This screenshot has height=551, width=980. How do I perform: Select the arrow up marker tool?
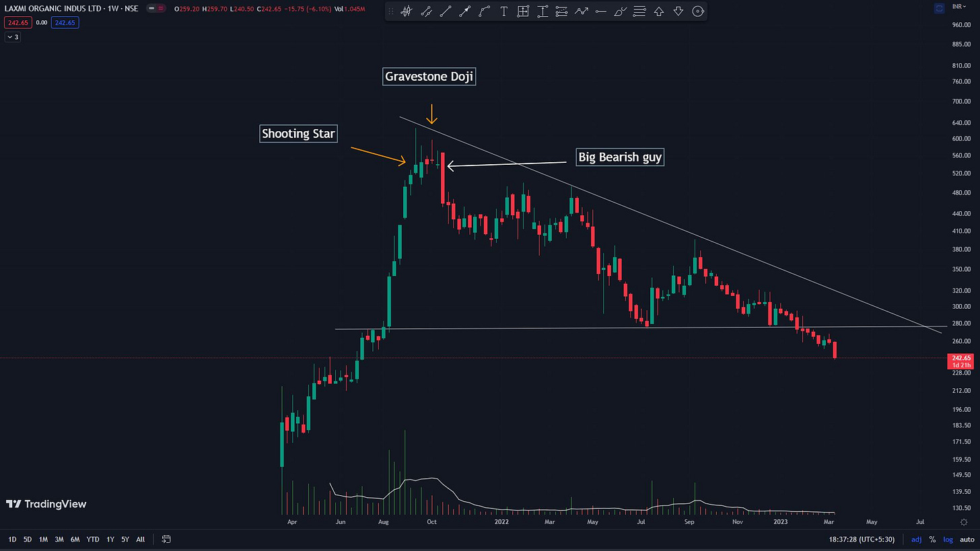659,11
